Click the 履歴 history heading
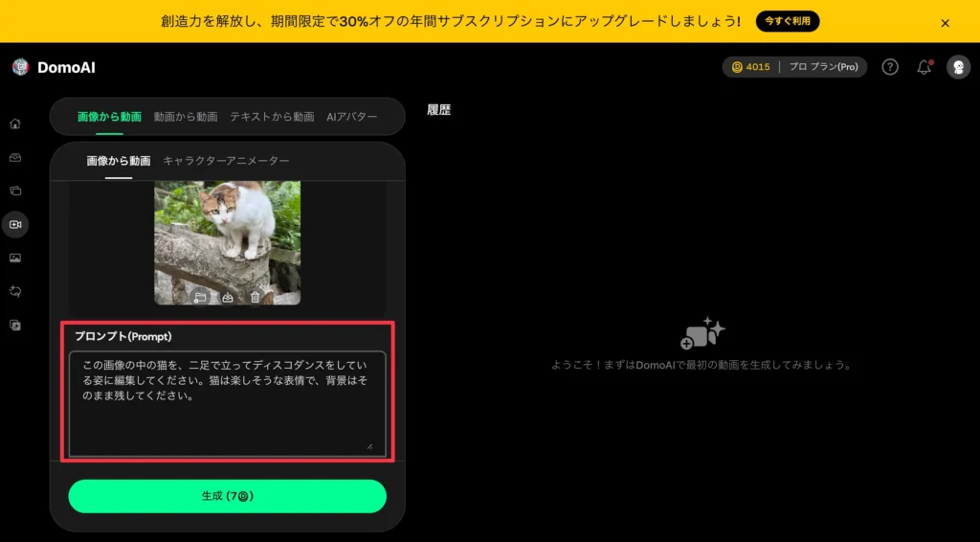The image size is (980, 542). 438,110
